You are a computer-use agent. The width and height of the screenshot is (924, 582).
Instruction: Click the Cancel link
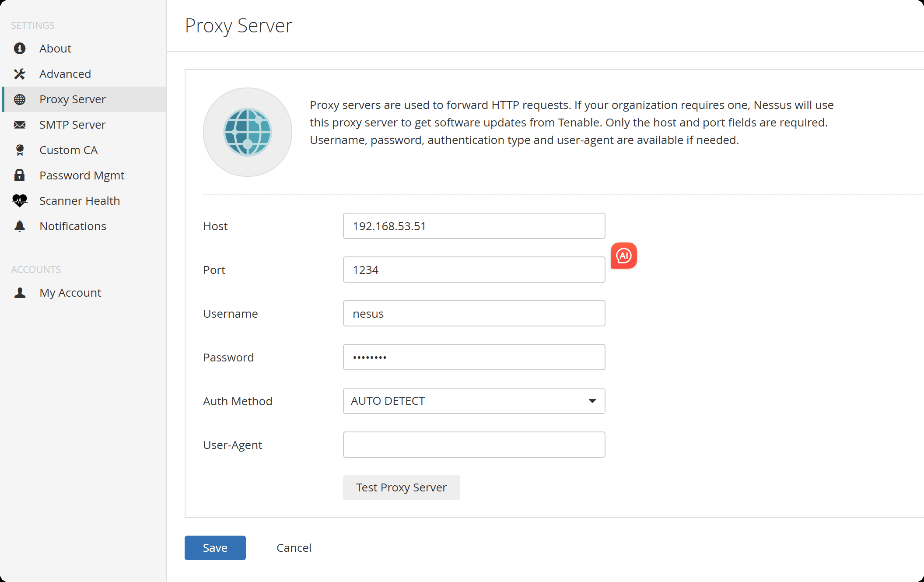click(294, 547)
